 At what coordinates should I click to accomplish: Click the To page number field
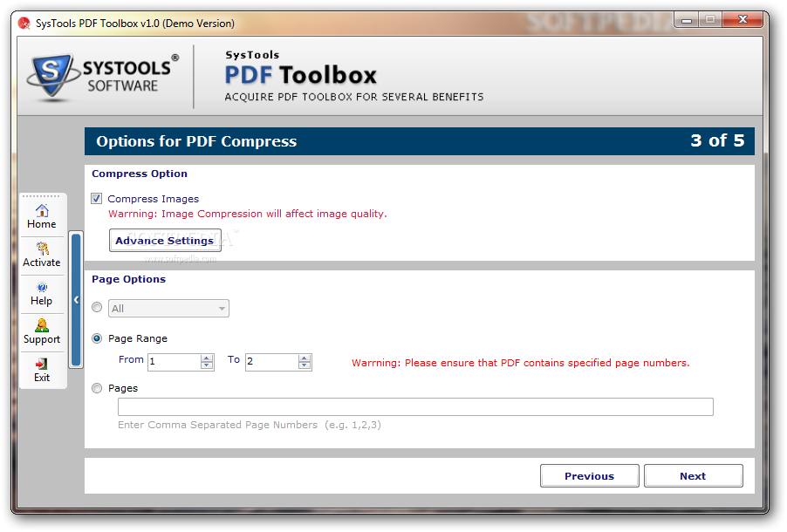271,362
